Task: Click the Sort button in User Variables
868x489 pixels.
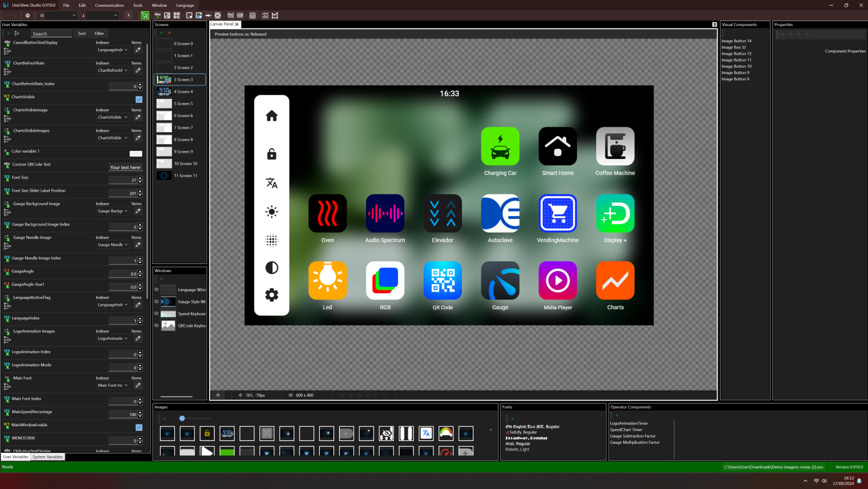Action: click(82, 33)
